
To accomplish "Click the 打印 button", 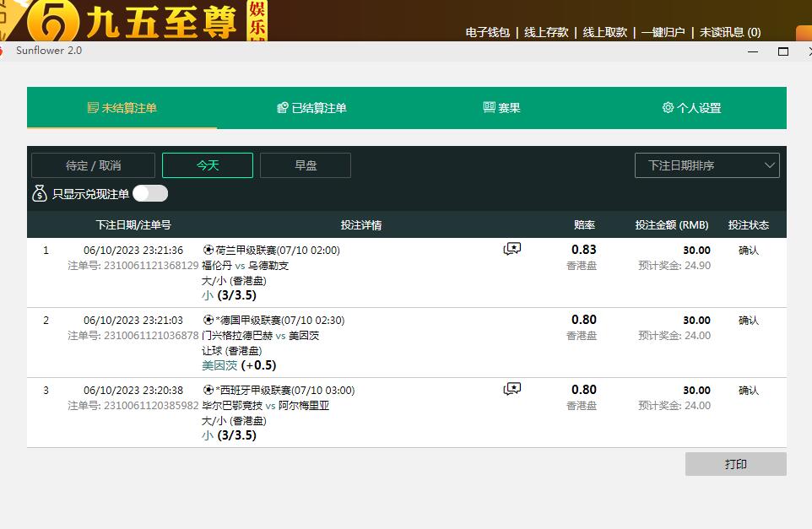I will [x=735, y=464].
